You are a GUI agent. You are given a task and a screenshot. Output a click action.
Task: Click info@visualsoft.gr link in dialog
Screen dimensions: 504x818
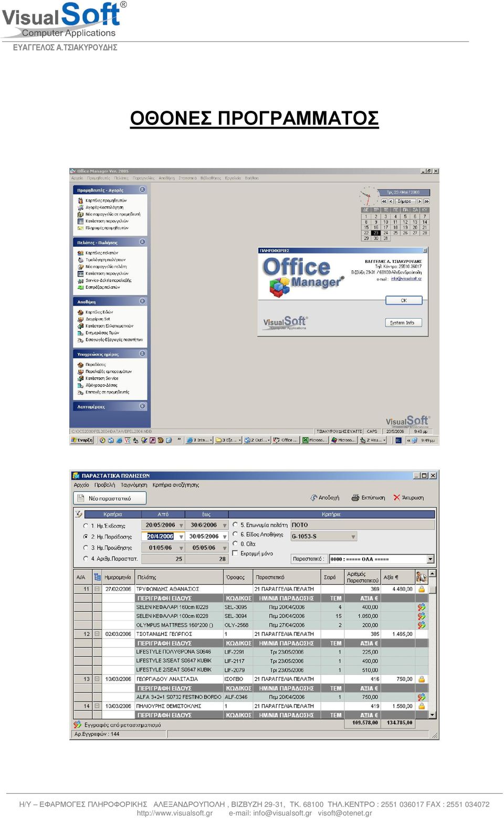pyautogui.click(x=406, y=279)
